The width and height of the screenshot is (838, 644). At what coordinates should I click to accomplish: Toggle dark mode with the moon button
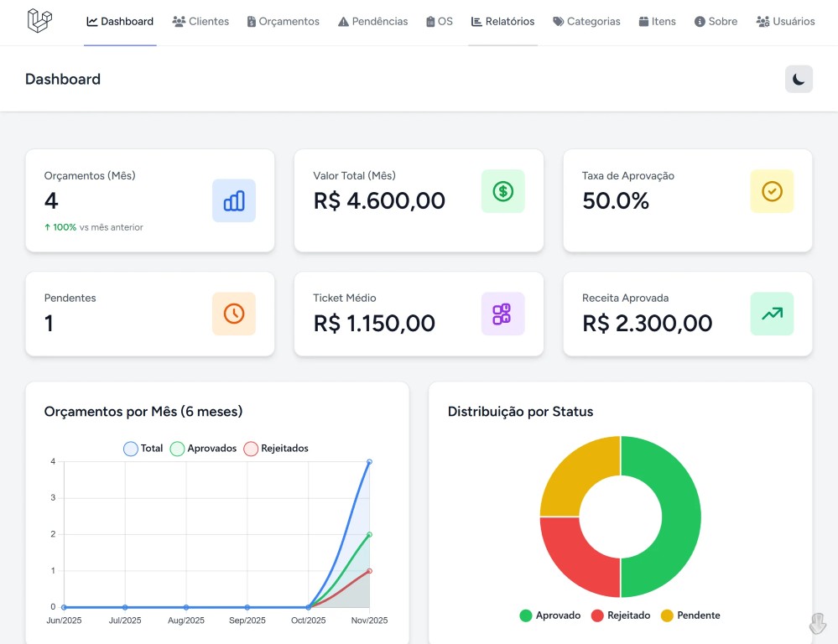coord(799,79)
